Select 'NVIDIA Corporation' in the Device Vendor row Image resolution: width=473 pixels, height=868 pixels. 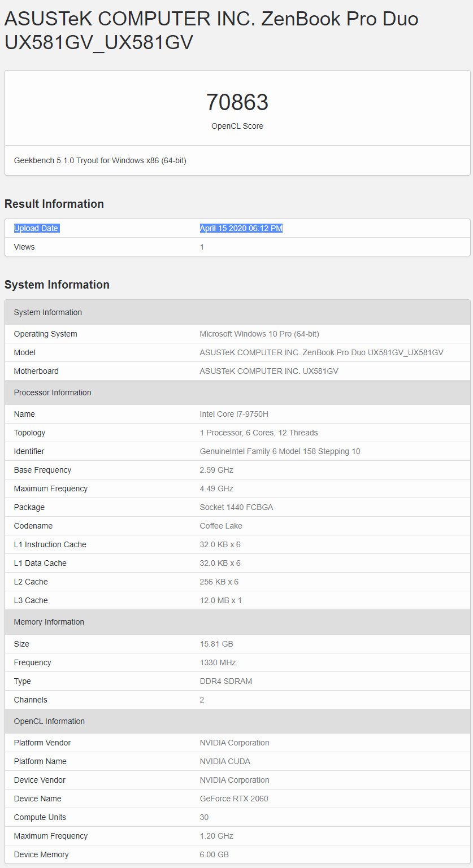(235, 780)
